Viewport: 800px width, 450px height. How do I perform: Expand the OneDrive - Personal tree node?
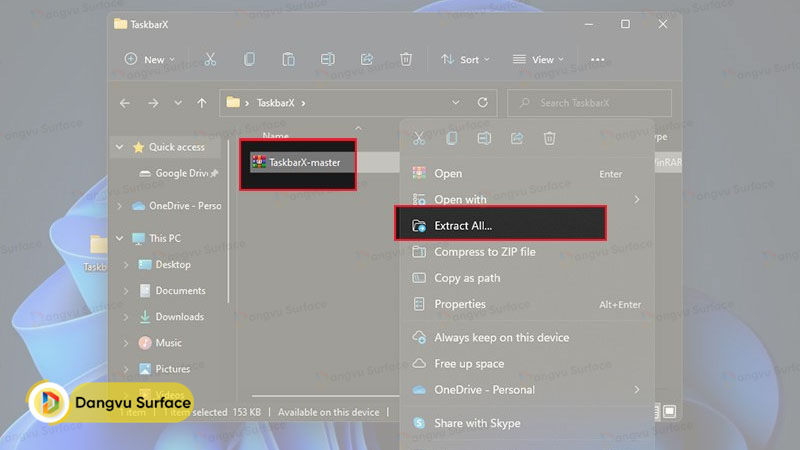pyautogui.click(x=119, y=206)
